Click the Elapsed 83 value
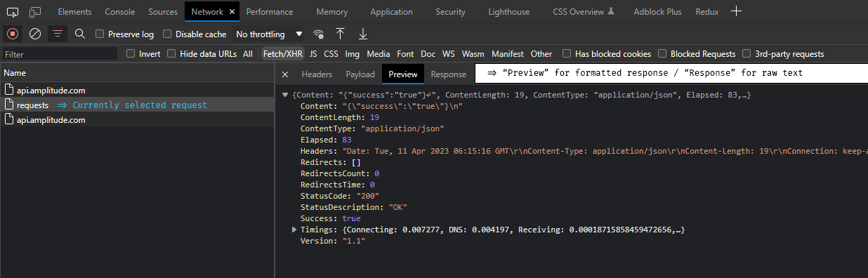The image size is (868, 278). (x=347, y=140)
